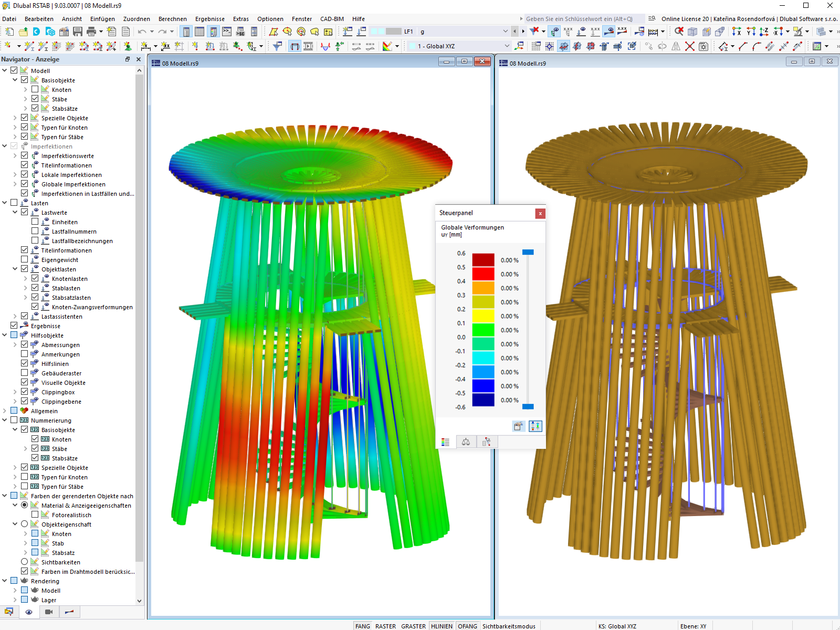Uncheck the Stäbe checkbox under Basisobjekte
Viewport: 840px width, 630px height.
click(x=35, y=99)
